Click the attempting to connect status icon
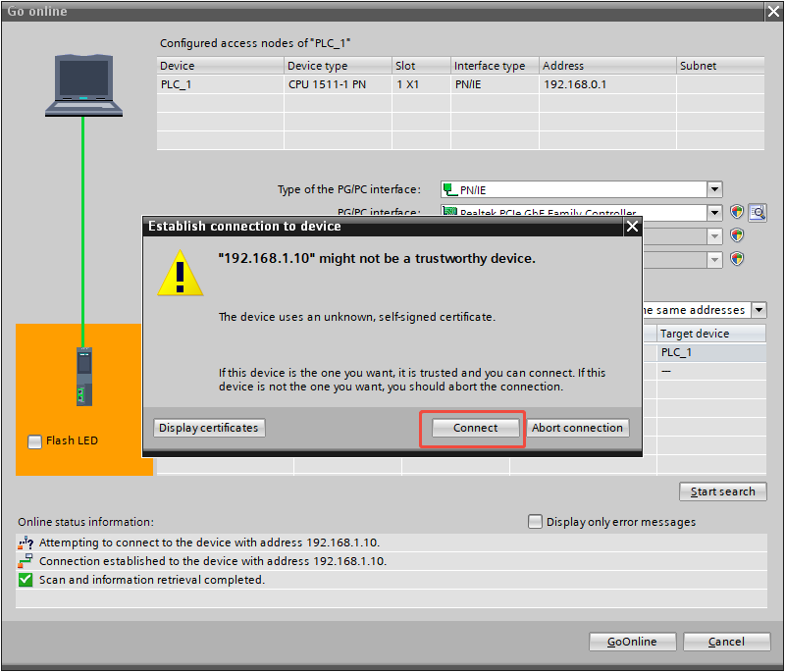785x672 pixels. [26, 543]
